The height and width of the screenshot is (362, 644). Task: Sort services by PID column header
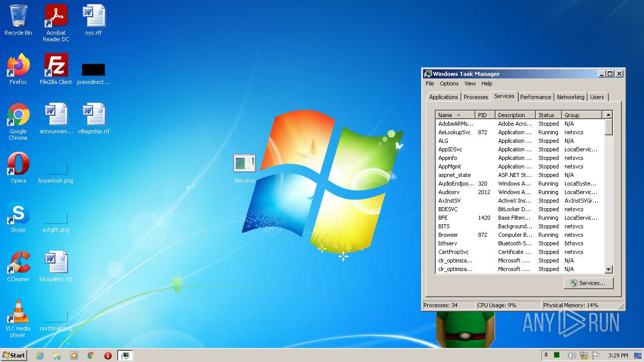(x=485, y=115)
